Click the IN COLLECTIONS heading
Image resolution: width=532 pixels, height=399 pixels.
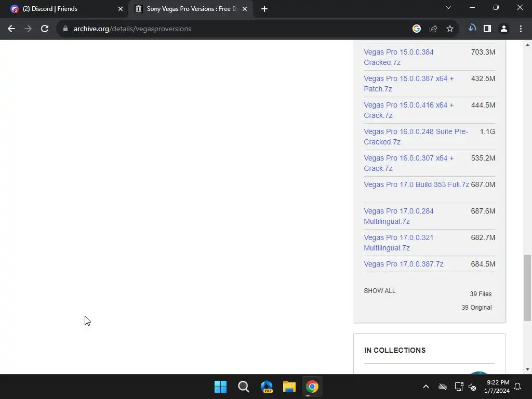(x=395, y=350)
